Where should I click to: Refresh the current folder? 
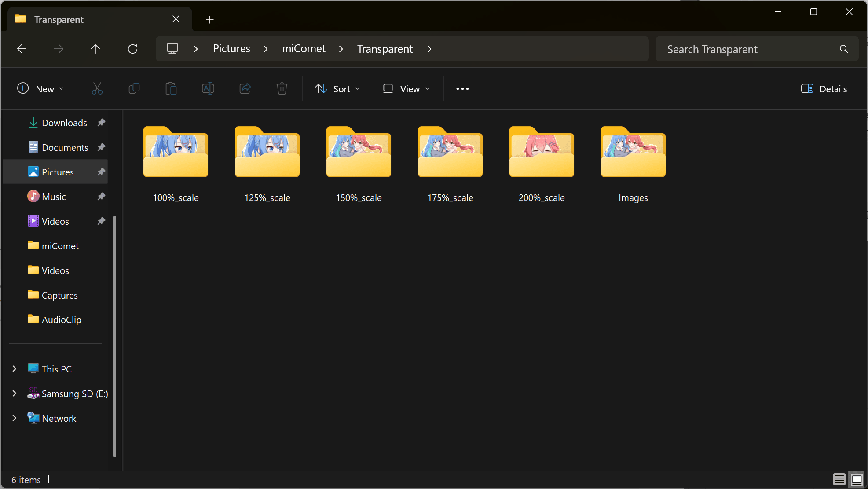coord(132,49)
